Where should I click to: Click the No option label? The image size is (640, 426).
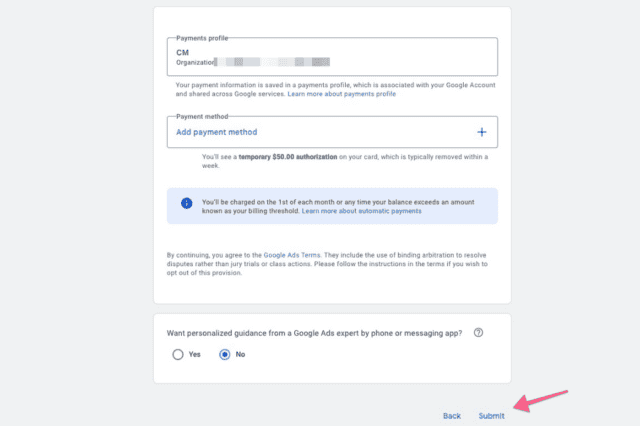(240, 354)
